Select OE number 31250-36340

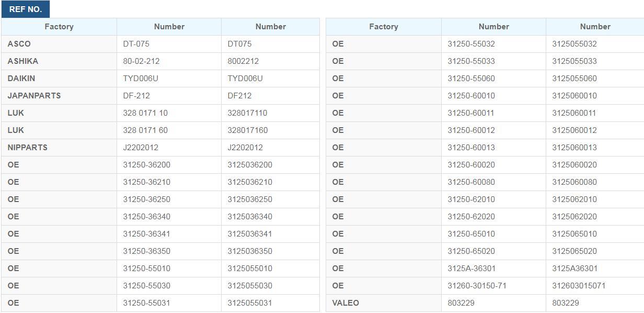tap(146, 217)
